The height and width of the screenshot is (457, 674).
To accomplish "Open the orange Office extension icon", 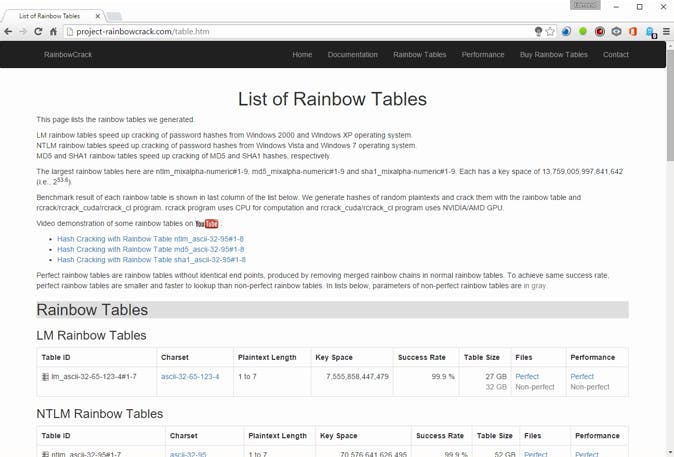I will [633, 31].
